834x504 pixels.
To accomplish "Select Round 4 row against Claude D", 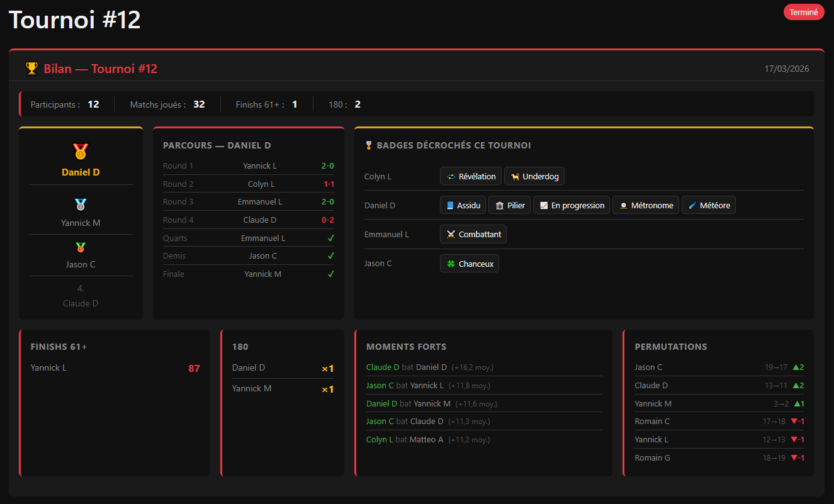I will click(248, 220).
